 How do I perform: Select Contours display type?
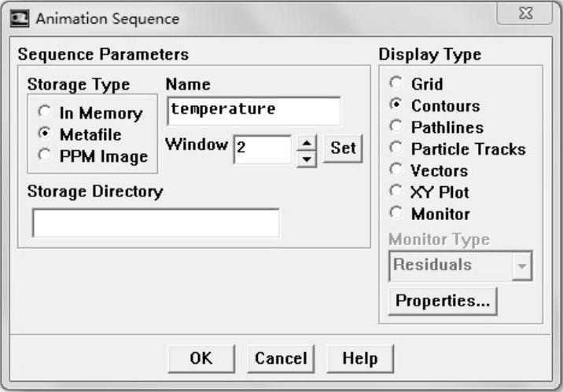(397, 105)
